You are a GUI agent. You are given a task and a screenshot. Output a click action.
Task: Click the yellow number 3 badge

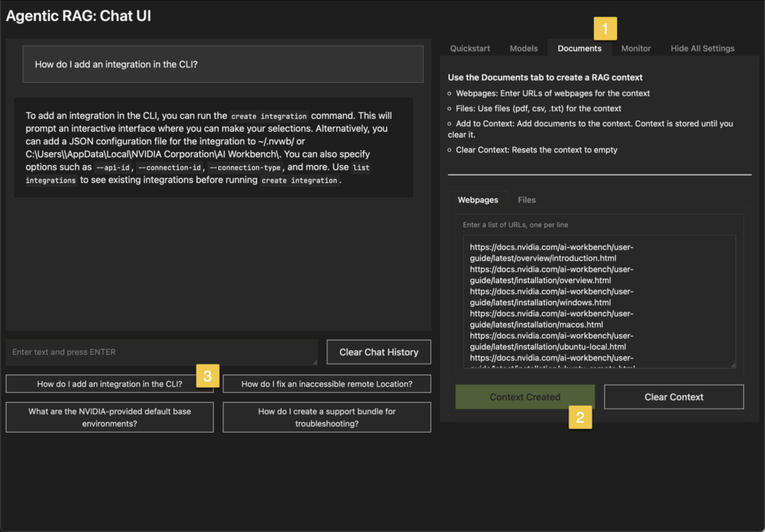pos(208,375)
